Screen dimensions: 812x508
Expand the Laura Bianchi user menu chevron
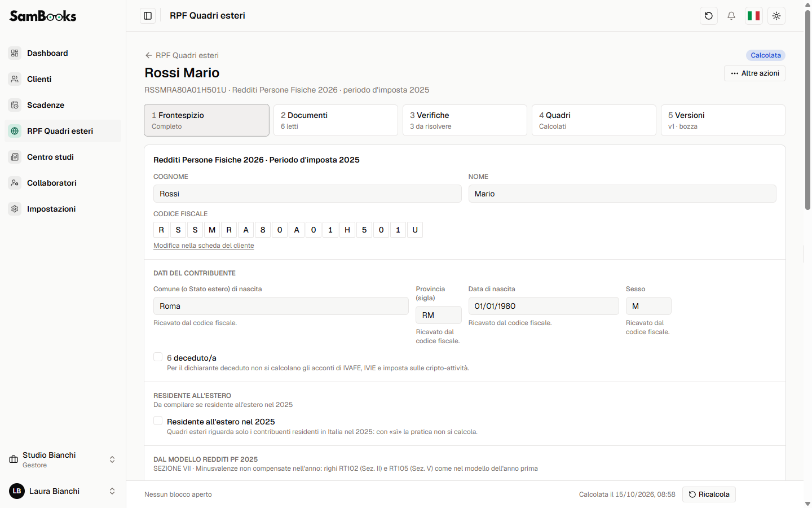(112, 491)
